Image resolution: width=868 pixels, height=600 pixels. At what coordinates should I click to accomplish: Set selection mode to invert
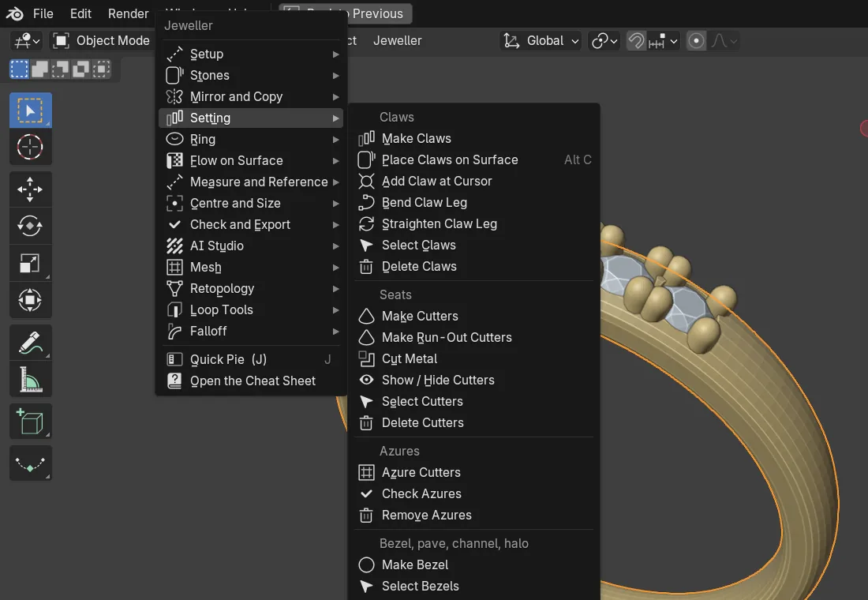pos(80,69)
